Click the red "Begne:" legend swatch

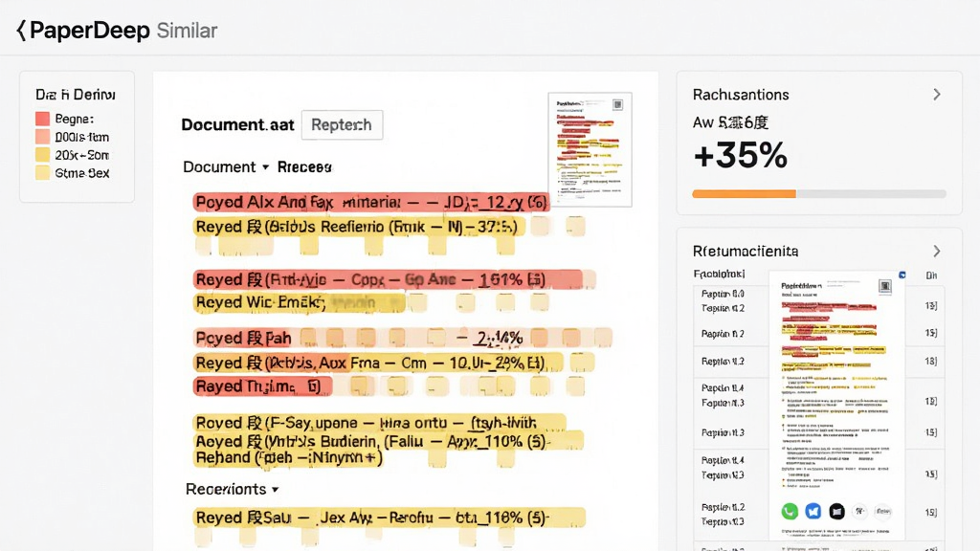point(42,119)
